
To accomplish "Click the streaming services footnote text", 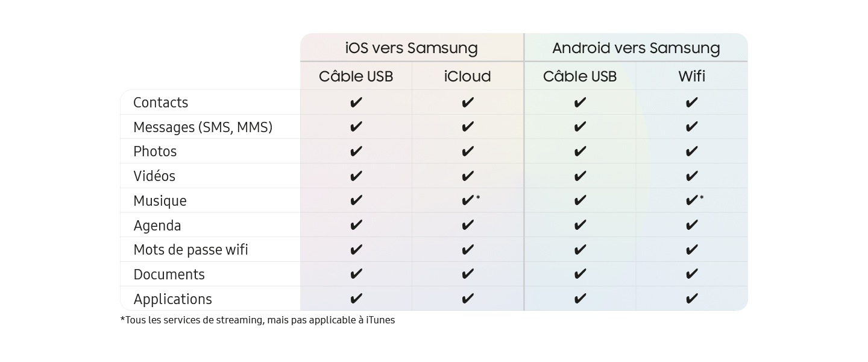I will tap(258, 320).
